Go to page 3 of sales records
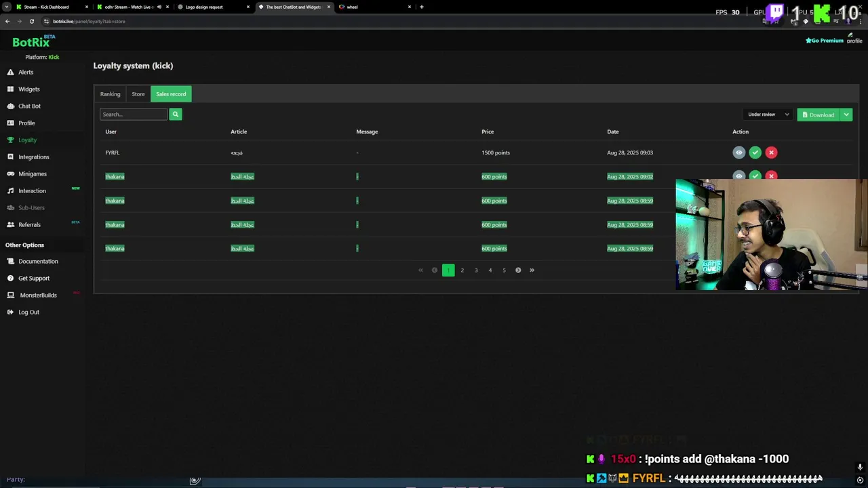The height and width of the screenshot is (488, 868). 476,270
